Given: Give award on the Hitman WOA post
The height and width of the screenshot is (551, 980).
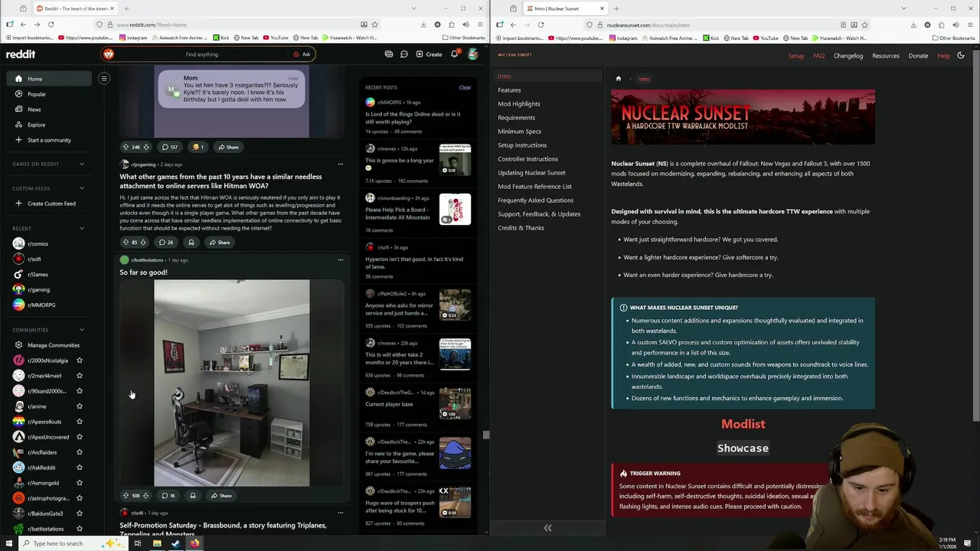Looking at the screenshot, I should coord(191,243).
